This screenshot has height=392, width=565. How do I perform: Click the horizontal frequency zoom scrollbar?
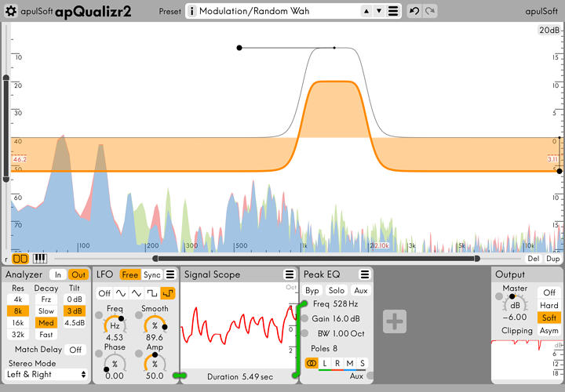click(x=316, y=259)
